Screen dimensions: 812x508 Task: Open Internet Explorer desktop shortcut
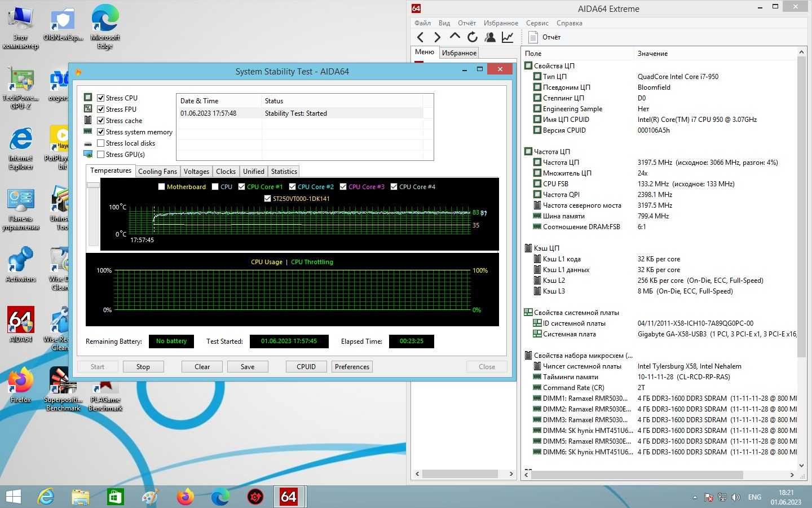(21, 149)
